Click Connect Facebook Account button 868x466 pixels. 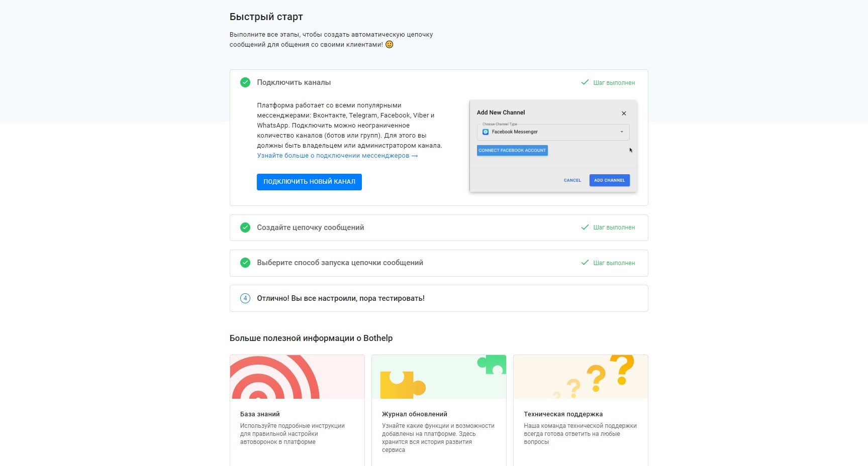512,150
